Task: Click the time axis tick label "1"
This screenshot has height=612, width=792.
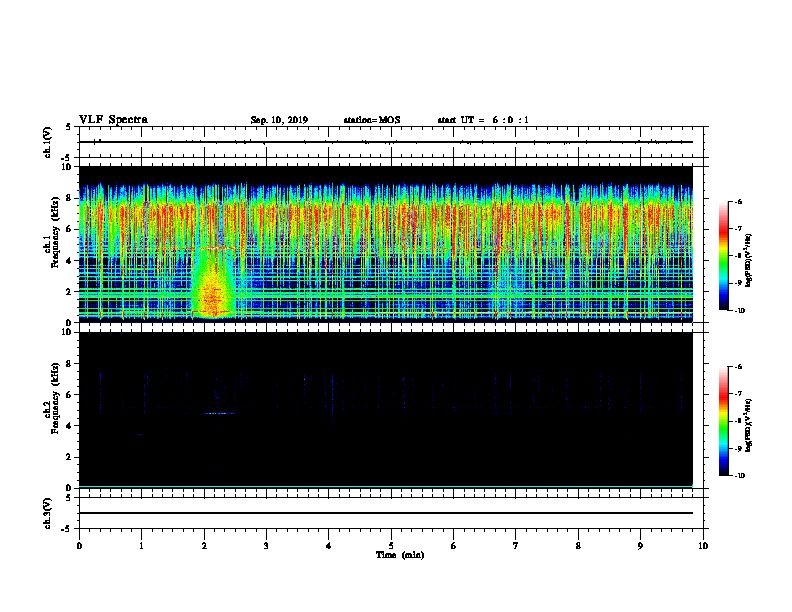Action: point(141,546)
